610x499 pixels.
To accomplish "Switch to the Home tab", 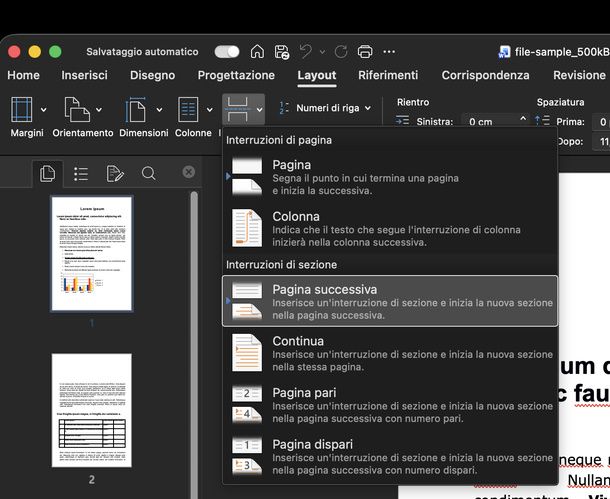I will pyautogui.click(x=23, y=75).
